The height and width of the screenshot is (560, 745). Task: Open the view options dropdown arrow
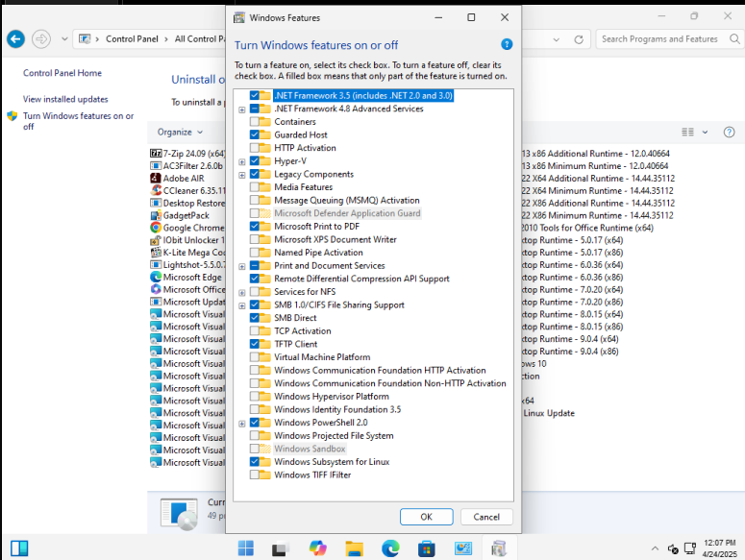[705, 132]
